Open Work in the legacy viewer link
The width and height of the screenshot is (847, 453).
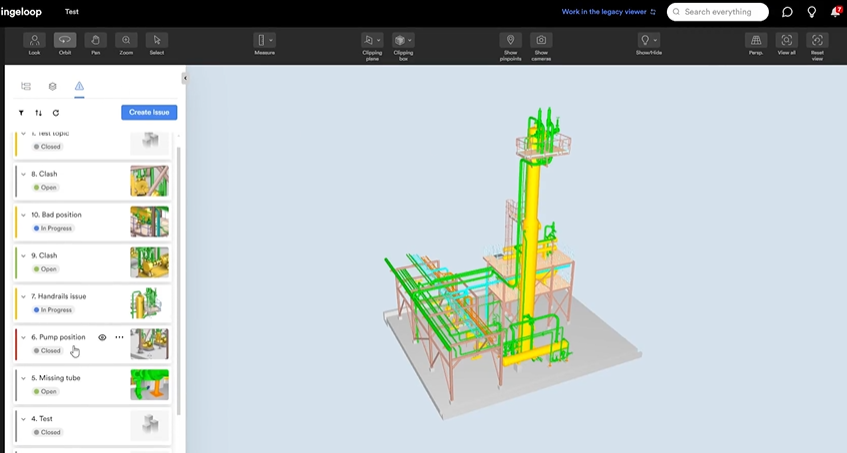click(x=609, y=12)
